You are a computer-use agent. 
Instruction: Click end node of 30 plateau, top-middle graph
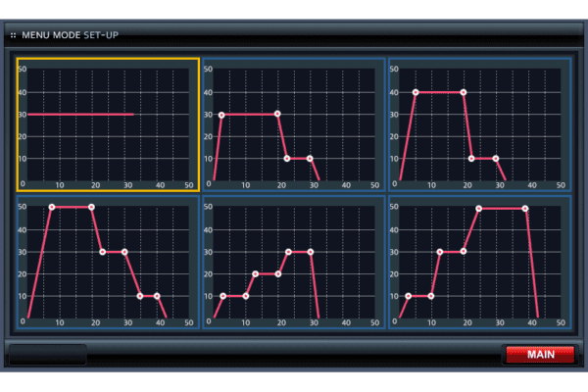[277, 115]
